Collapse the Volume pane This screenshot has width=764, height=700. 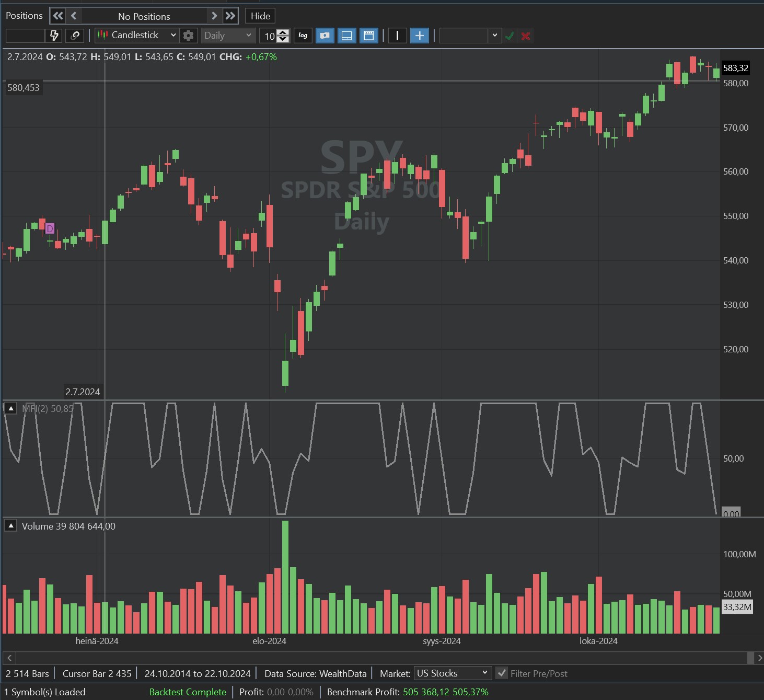[x=10, y=526]
